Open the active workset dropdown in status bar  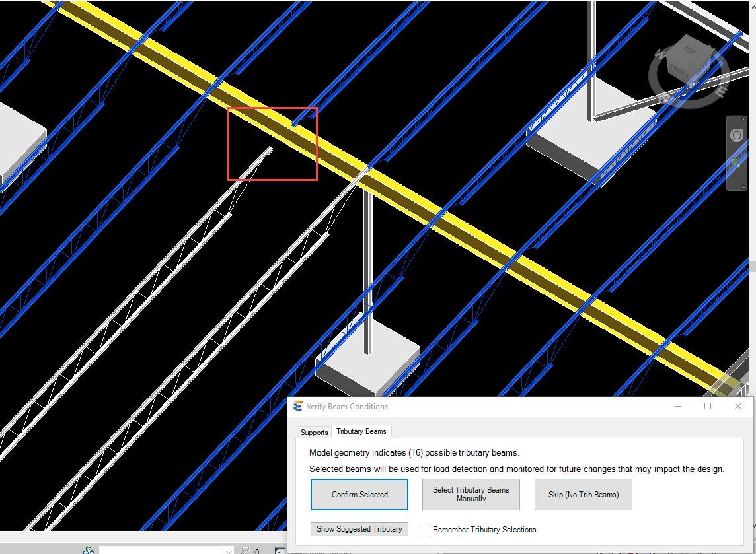tap(228, 550)
